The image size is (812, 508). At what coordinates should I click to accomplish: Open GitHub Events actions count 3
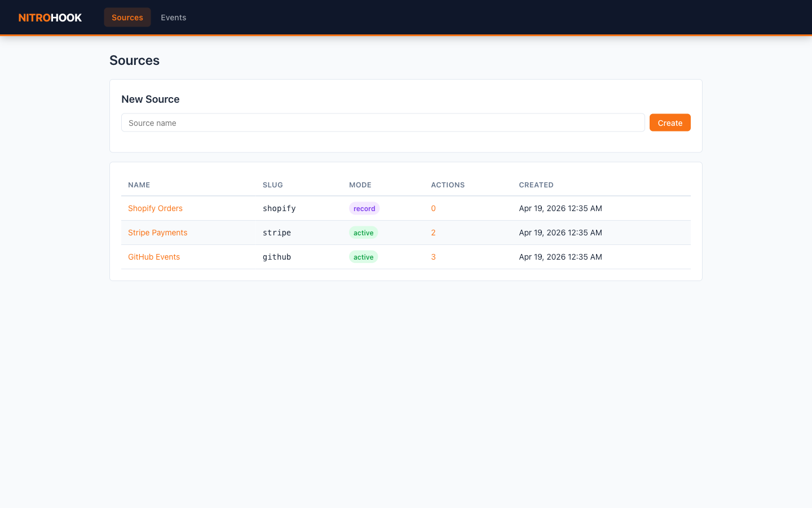tap(433, 257)
